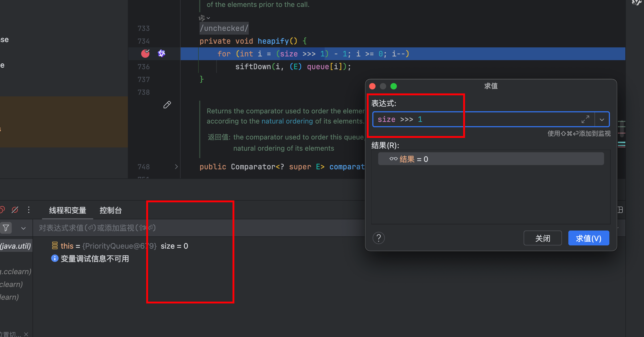Click the layout settings icon right of the dialog

point(620,210)
